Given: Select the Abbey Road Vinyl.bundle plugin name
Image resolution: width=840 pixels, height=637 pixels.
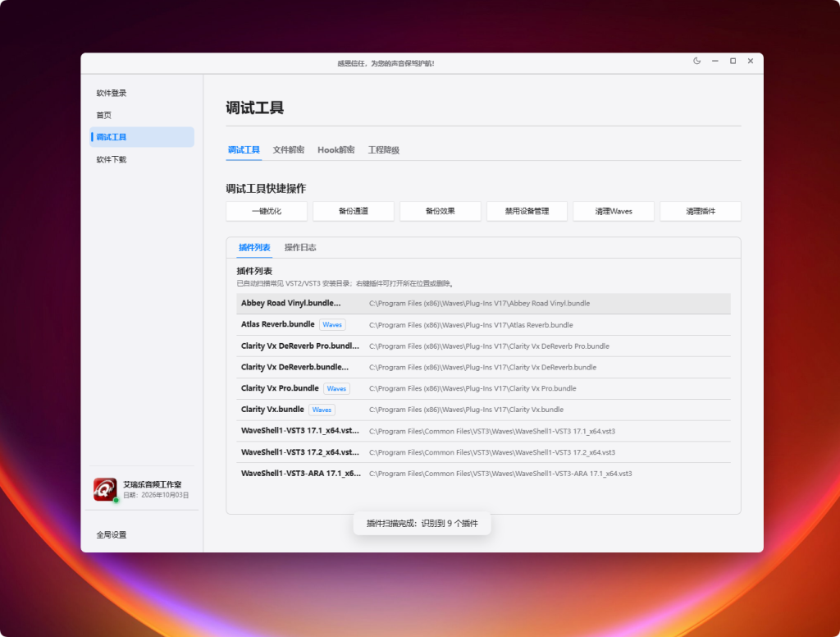Looking at the screenshot, I should click(x=291, y=304).
